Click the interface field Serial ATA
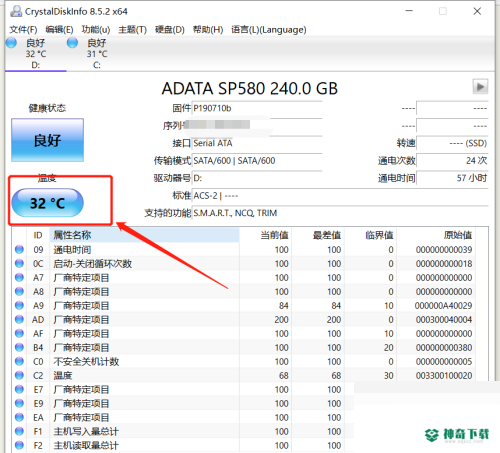This screenshot has height=453, width=500. pos(257,144)
